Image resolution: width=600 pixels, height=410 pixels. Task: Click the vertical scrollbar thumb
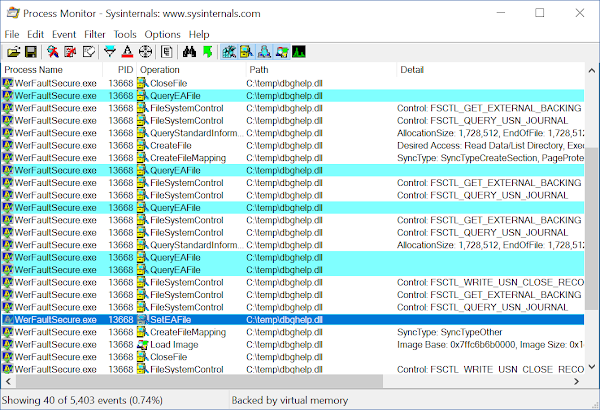590,250
